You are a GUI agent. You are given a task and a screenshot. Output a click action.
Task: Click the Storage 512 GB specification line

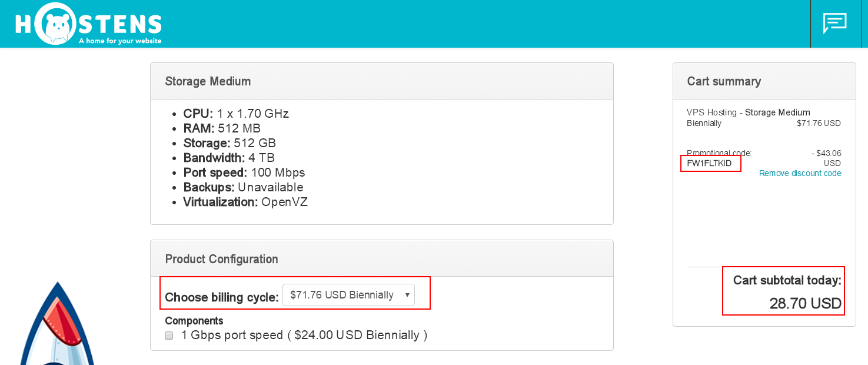(x=230, y=143)
